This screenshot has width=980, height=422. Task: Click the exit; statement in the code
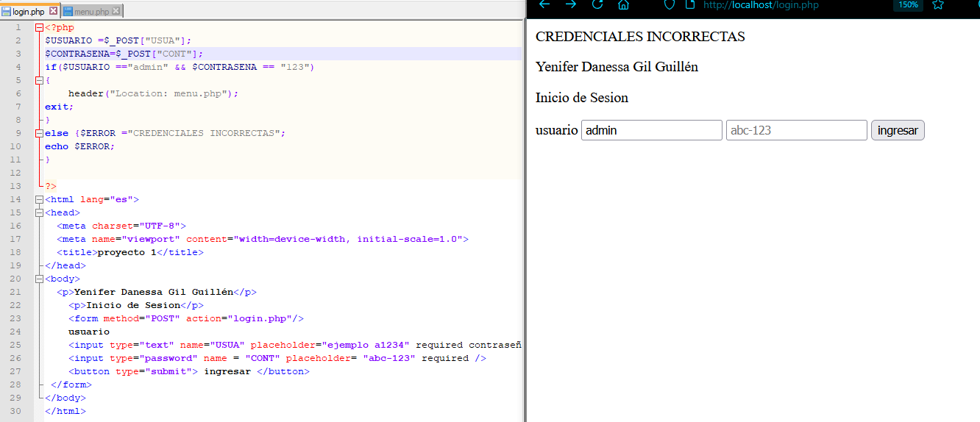(59, 107)
